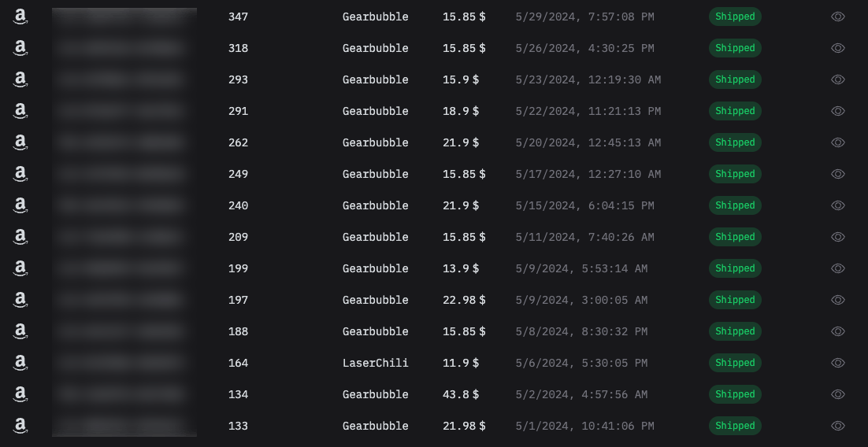Select the Shipped badge for order 197
This screenshot has width=868, height=447.
coord(735,300)
